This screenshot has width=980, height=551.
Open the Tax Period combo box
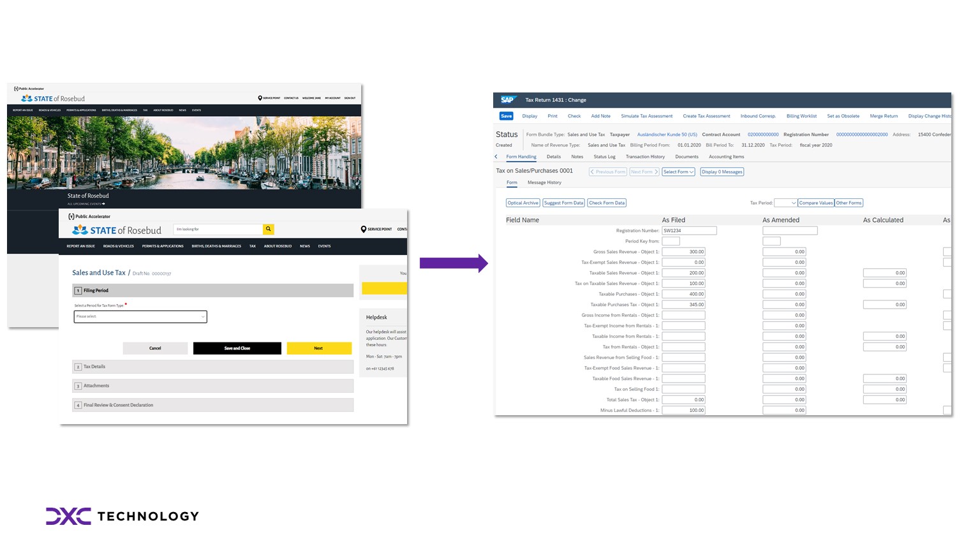(785, 203)
